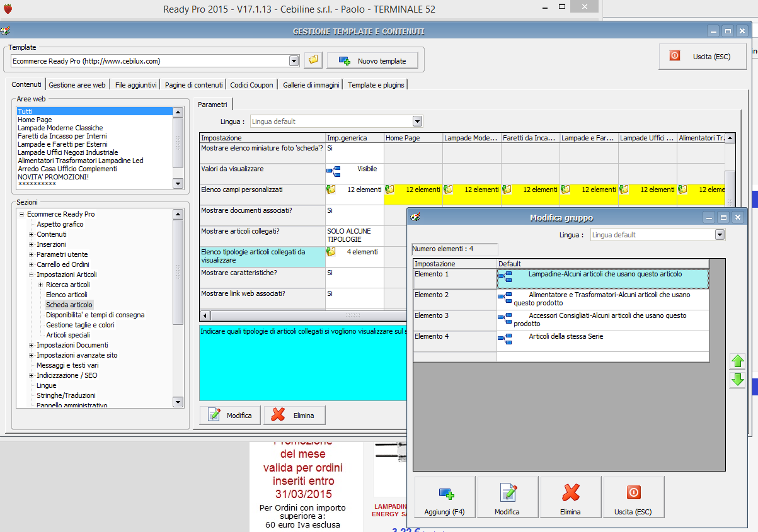Click the green down arrow to move element
The height and width of the screenshot is (532, 758).
coord(737,380)
